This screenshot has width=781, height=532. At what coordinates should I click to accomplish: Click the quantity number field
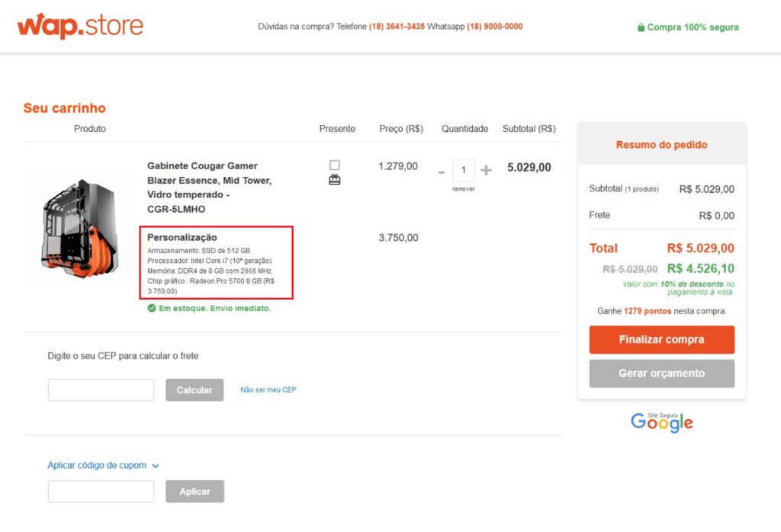coord(463,171)
